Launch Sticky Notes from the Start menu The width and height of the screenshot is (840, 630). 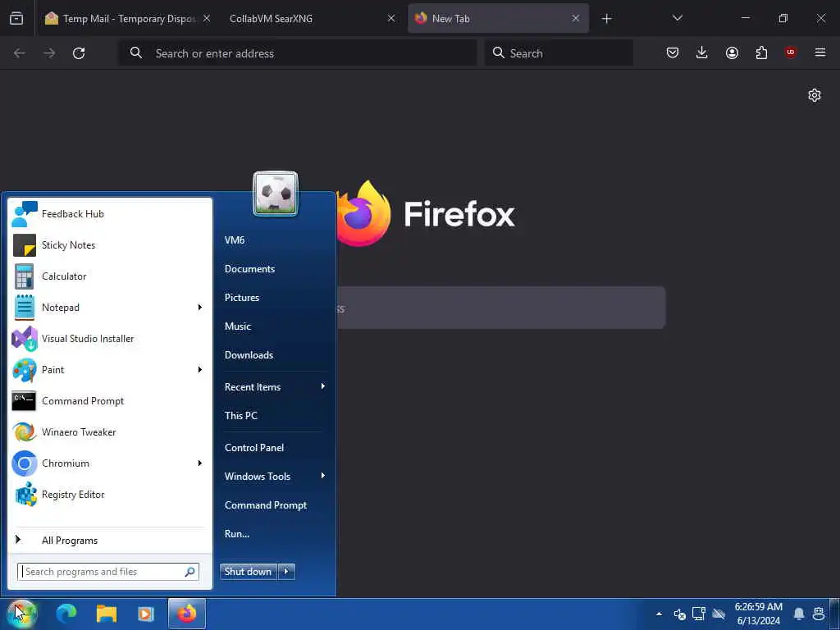pos(110,244)
